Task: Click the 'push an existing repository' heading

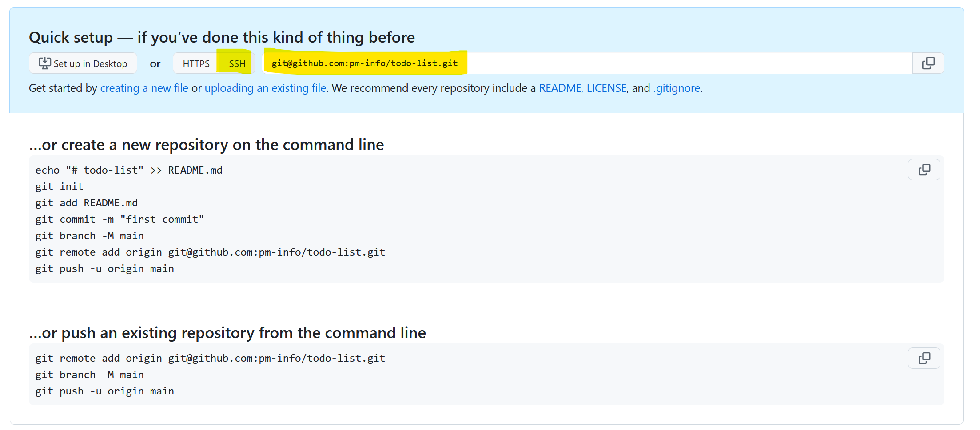Action: pos(227,333)
